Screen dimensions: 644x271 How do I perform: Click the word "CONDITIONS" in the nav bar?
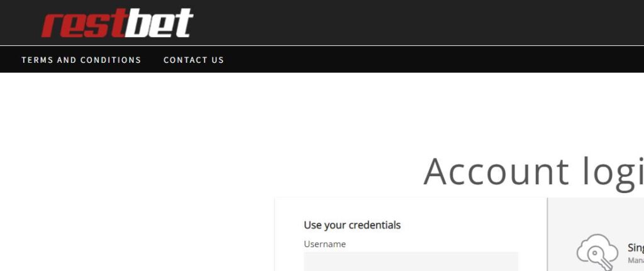[111, 60]
